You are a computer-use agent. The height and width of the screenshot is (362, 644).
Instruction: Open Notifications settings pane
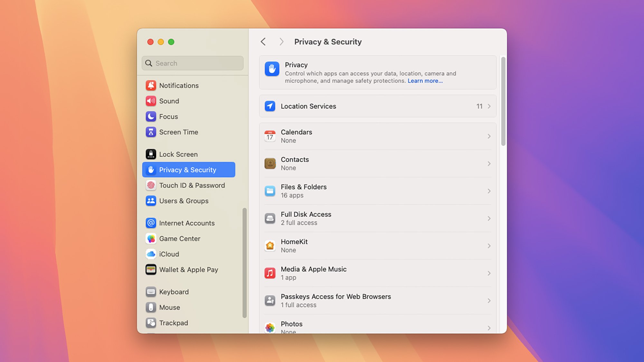pos(189,85)
